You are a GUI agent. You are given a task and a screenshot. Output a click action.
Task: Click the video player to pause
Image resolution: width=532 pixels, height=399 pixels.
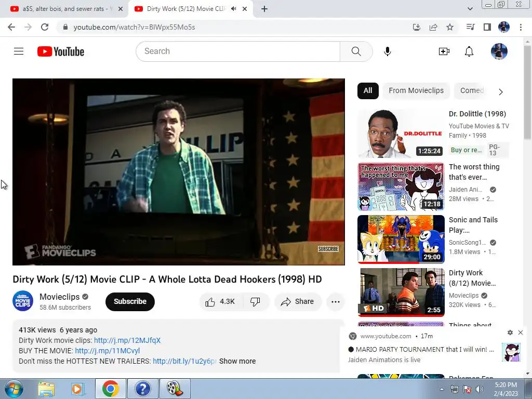pyautogui.click(x=179, y=171)
